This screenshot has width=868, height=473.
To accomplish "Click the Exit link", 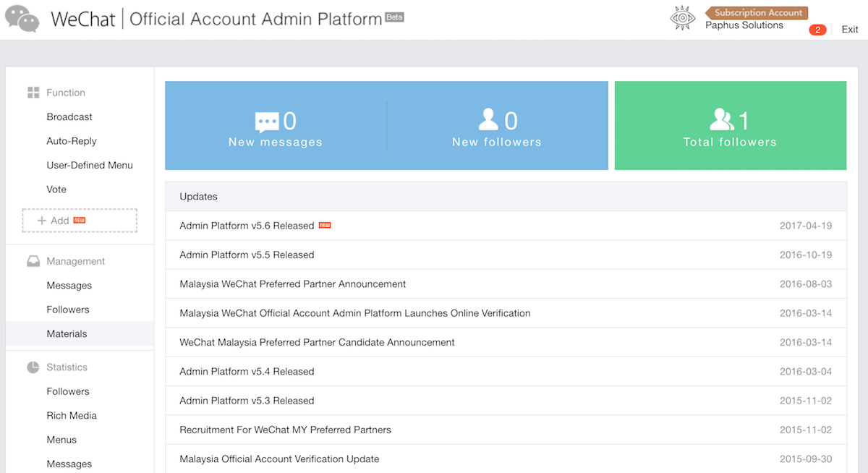I will click(849, 30).
